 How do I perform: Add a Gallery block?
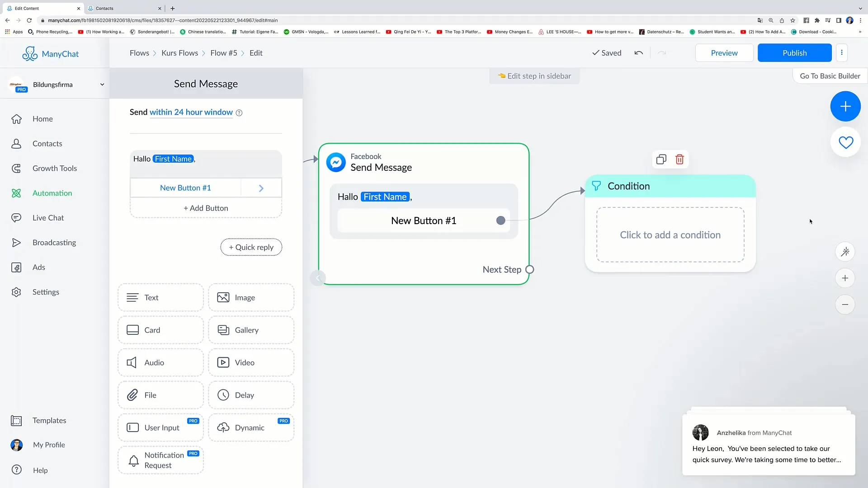(x=251, y=330)
